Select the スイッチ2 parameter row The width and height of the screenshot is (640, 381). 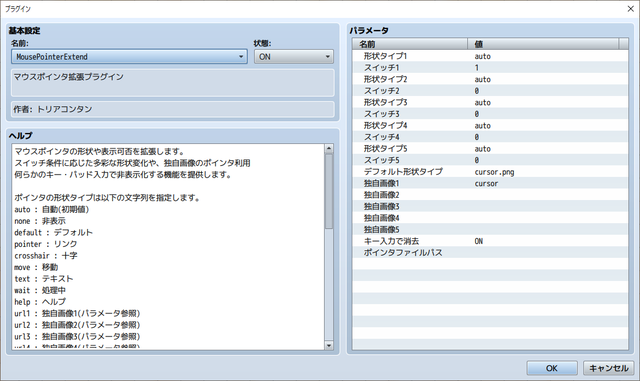[x=490, y=91]
